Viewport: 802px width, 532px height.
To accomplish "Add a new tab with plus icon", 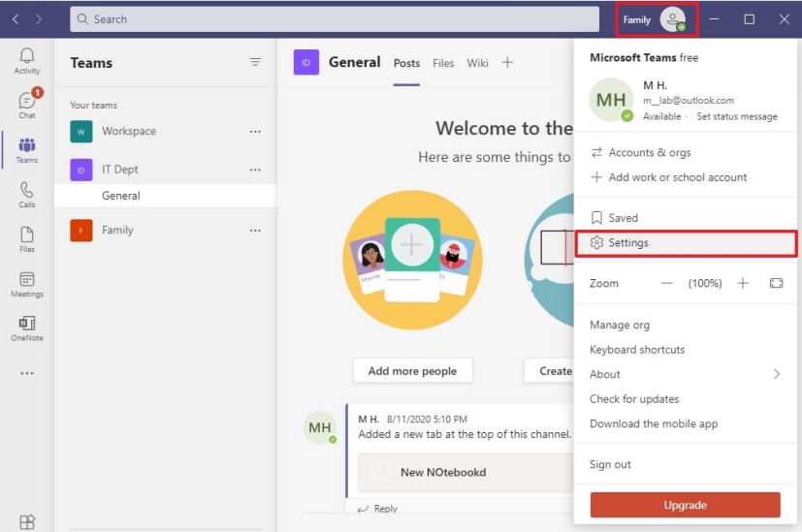I will 507,62.
